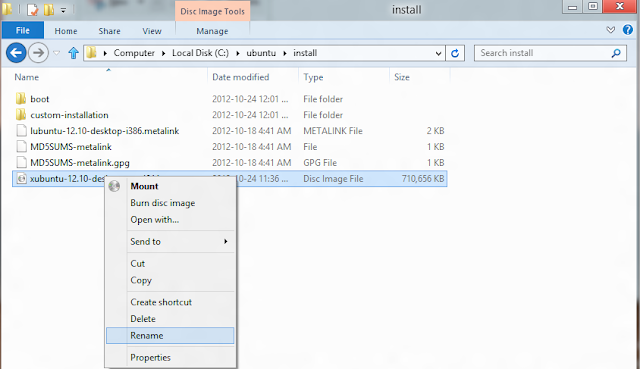Open Explorer help question mark icon

[x=628, y=30]
